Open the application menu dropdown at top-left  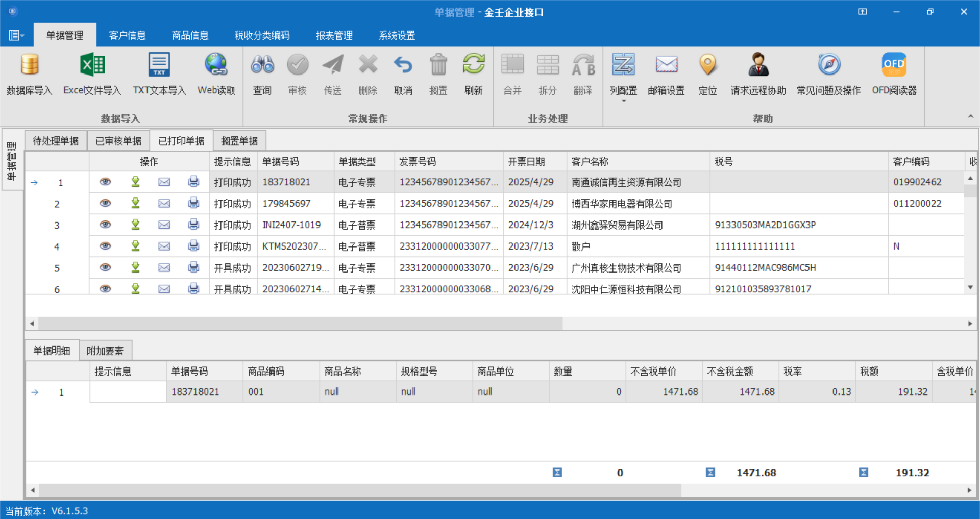coord(16,35)
